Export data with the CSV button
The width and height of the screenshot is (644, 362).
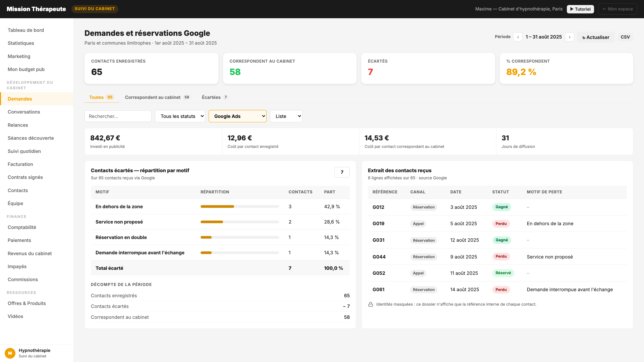(x=625, y=37)
